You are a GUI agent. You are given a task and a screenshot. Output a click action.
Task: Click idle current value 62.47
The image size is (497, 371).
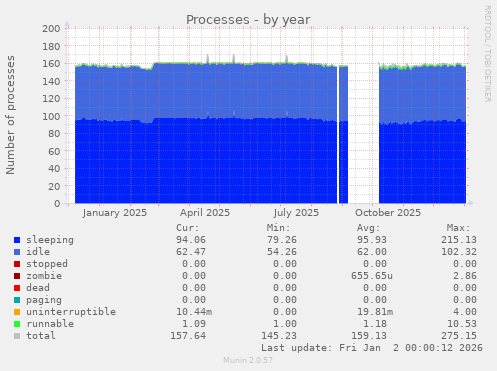coord(191,252)
